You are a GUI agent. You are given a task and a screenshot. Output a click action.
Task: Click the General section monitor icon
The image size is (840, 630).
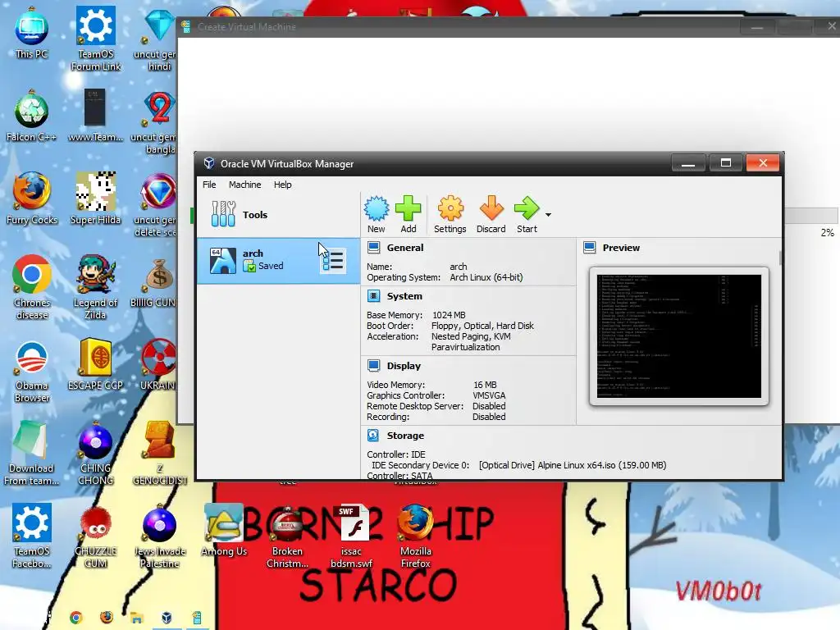click(x=373, y=248)
